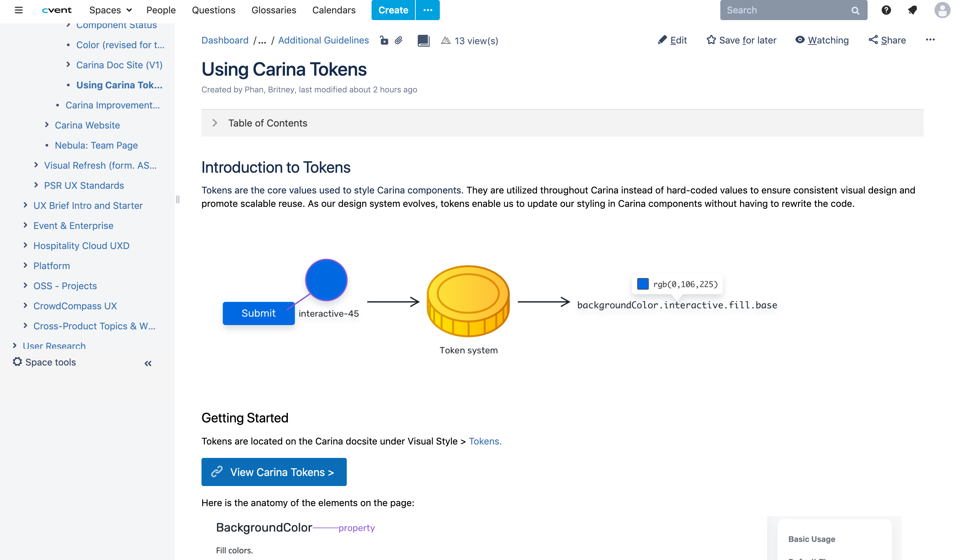Click the search magnifier icon
Image resolution: width=964 pixels, height=560 pixels.
pyautogui.click(x=855, y=11)
